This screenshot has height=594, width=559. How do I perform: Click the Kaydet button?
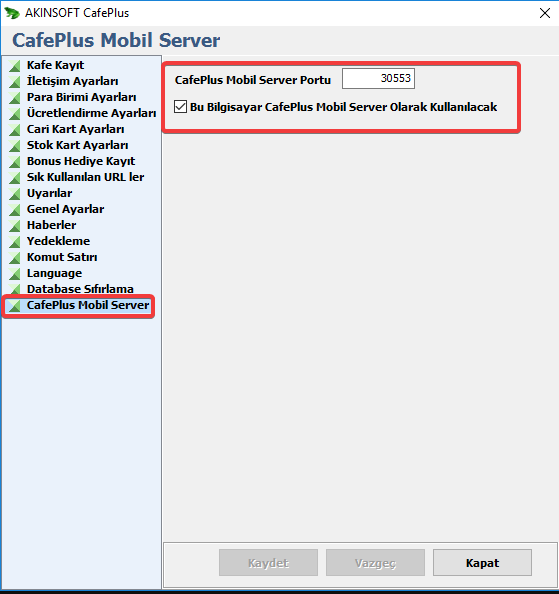(x=268, y=563)
